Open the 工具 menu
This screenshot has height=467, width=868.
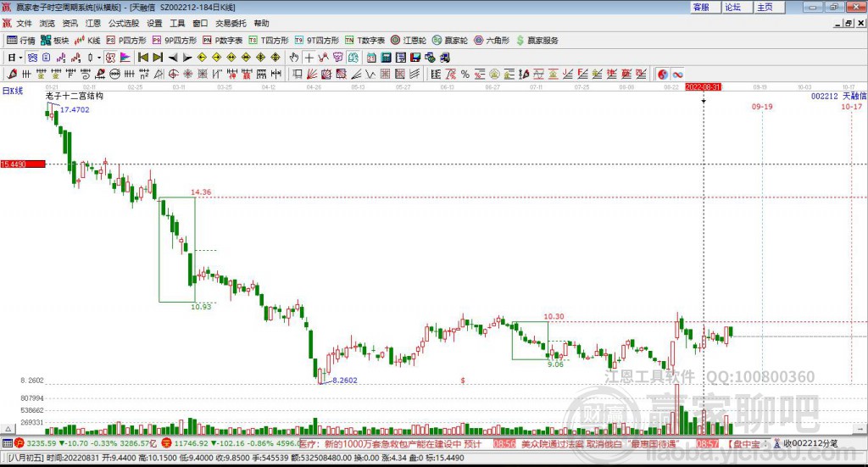(177, 23)
